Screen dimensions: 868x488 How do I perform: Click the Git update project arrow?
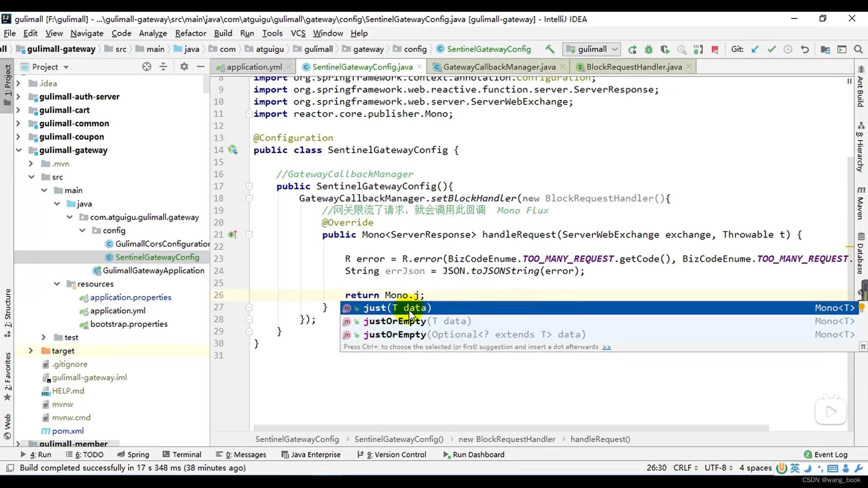pyautogui.click(x=755, y=49)
